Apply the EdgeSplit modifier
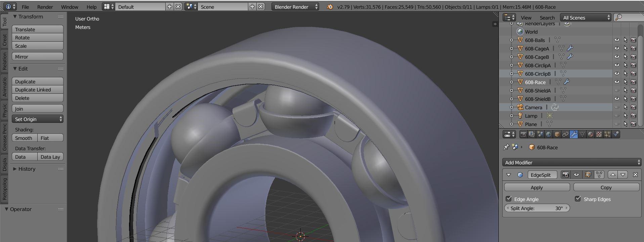Screen dimensions: 644x242 click(x=537, y=187)
